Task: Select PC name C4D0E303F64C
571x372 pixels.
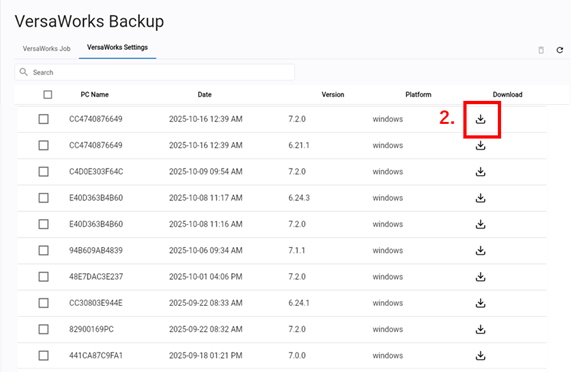Action: (96, 171)
